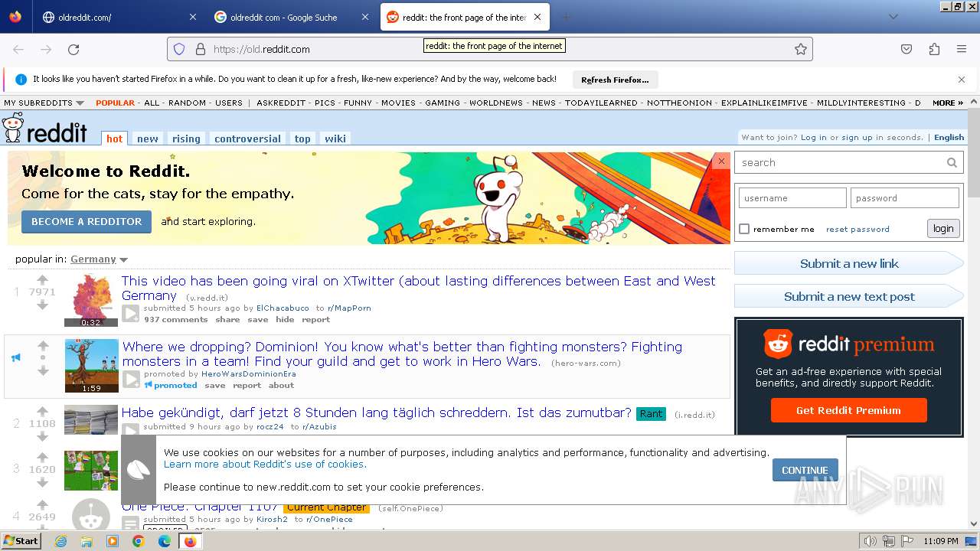Bookmark this page with the star icon
The width and height of the screenshot is (980, 551).
(801, 49)
